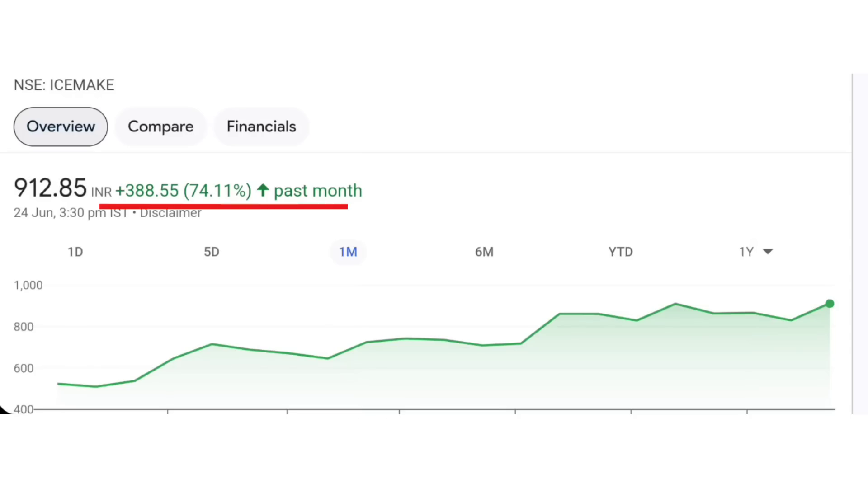This screenshot has height=488, width=868.
Task: Click the '24 Jun, 3:30 pm' timestamp
Action: pyautogui.click(x=60, y=213)
